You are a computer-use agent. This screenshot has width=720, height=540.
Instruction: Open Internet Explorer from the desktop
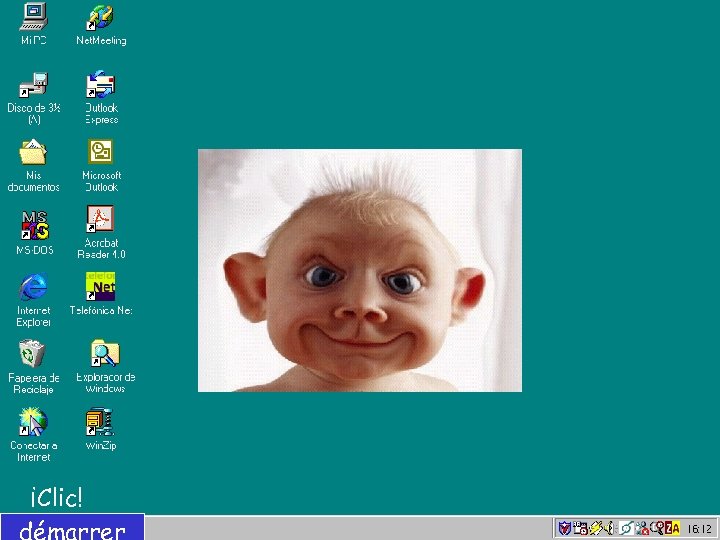pyautogui.click(x=34, y=287)
